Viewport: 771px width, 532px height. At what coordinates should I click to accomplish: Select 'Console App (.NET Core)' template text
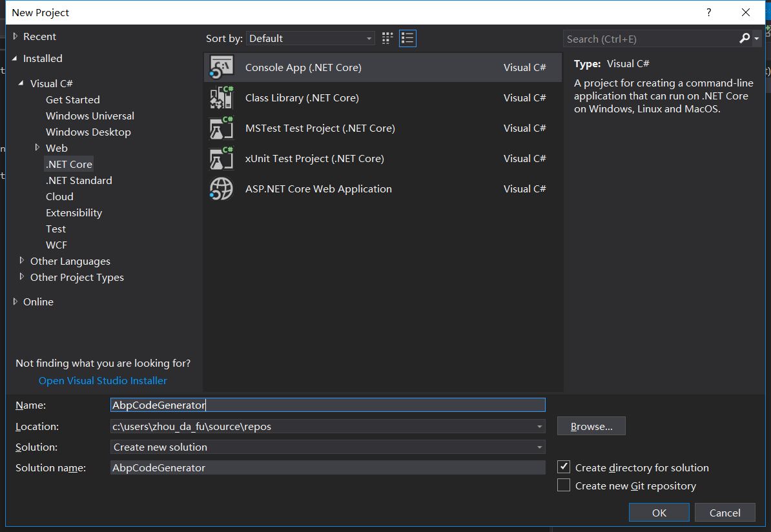303,67
